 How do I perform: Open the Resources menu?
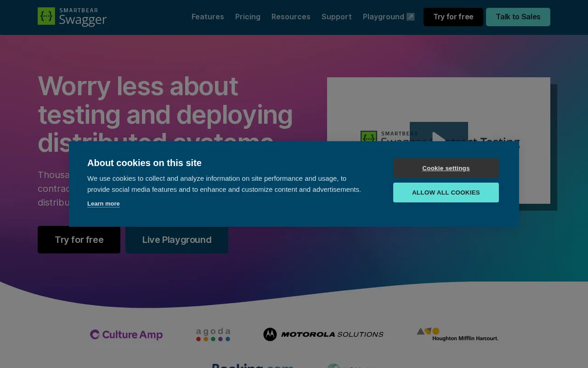click(x=291, y=17)
